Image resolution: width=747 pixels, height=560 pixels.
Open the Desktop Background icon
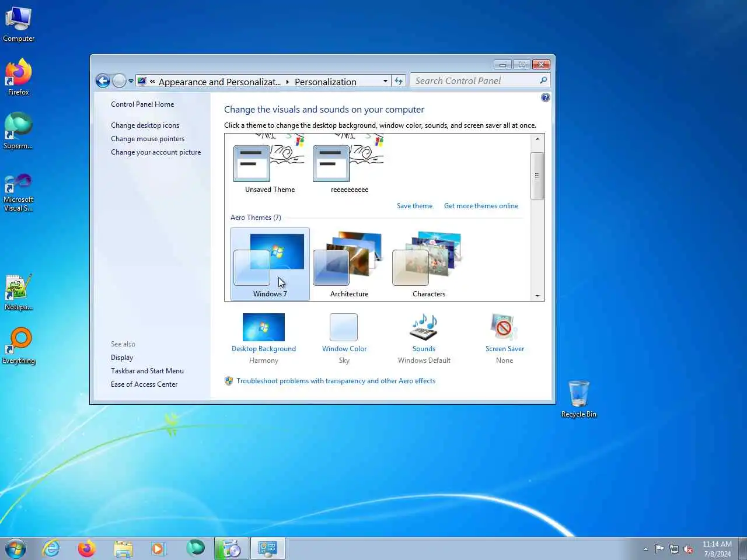[x=263, y=327]
